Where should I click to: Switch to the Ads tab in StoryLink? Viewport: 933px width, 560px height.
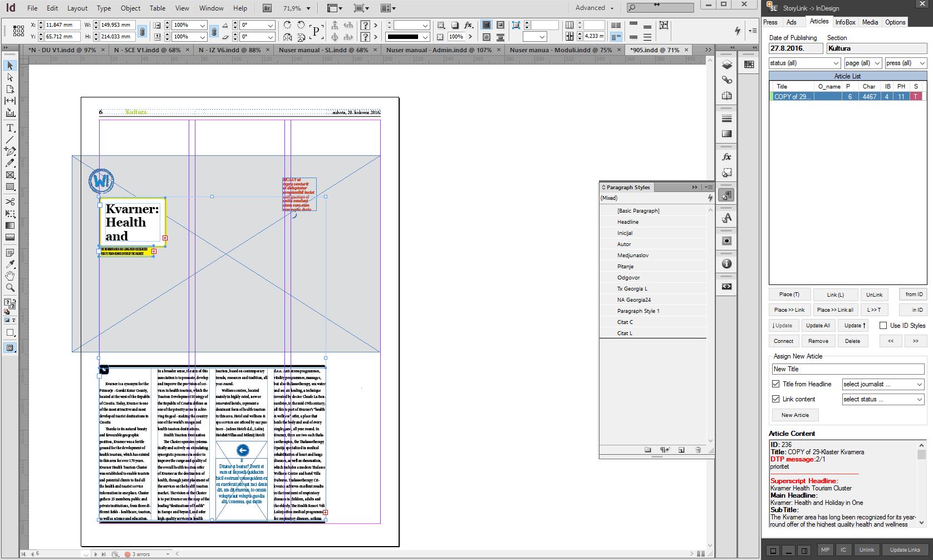click(791, 22)
